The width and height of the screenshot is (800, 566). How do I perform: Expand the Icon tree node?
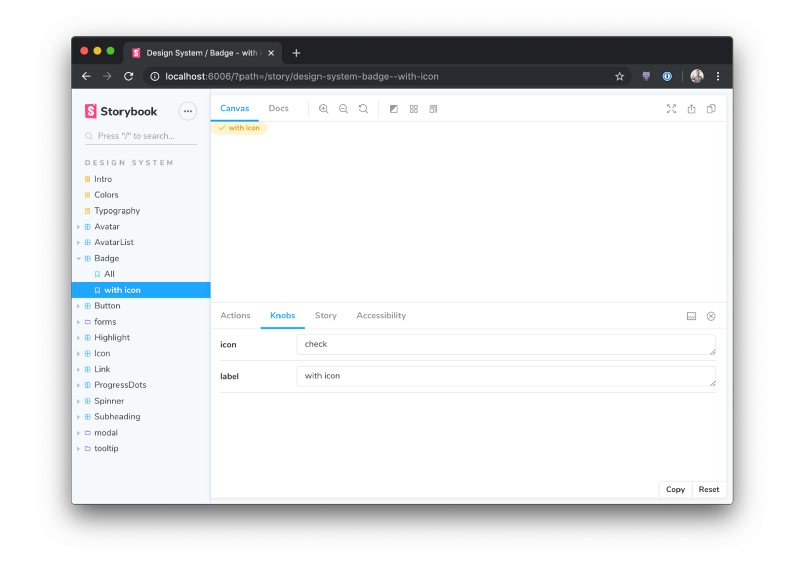tap(79, 354)
